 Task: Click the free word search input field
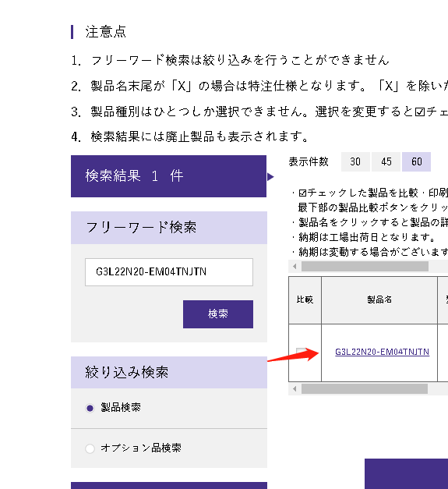click(169, 272)
